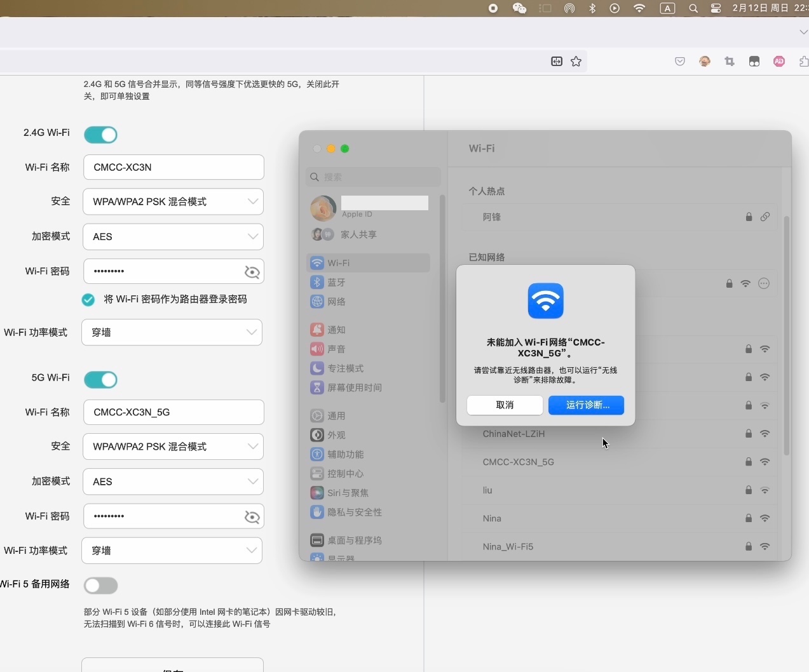Enable the Wi-Fi 5 备用网络 switch
The image size is (809, 672).
(x=100, y=586)
